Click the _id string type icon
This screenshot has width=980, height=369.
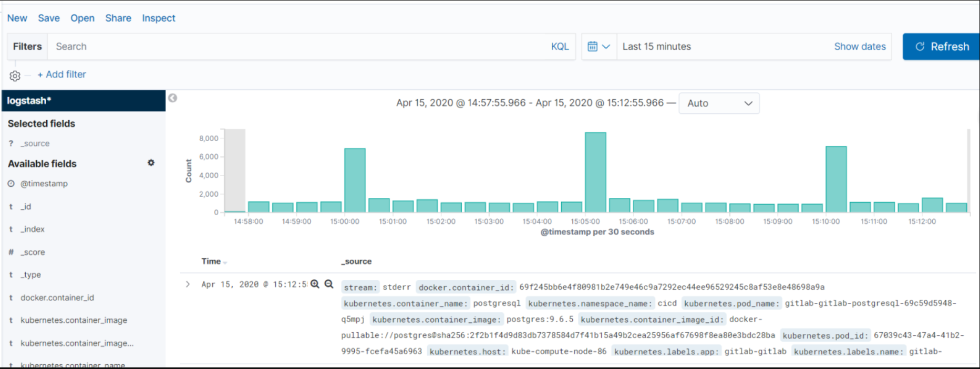point(11,207)
